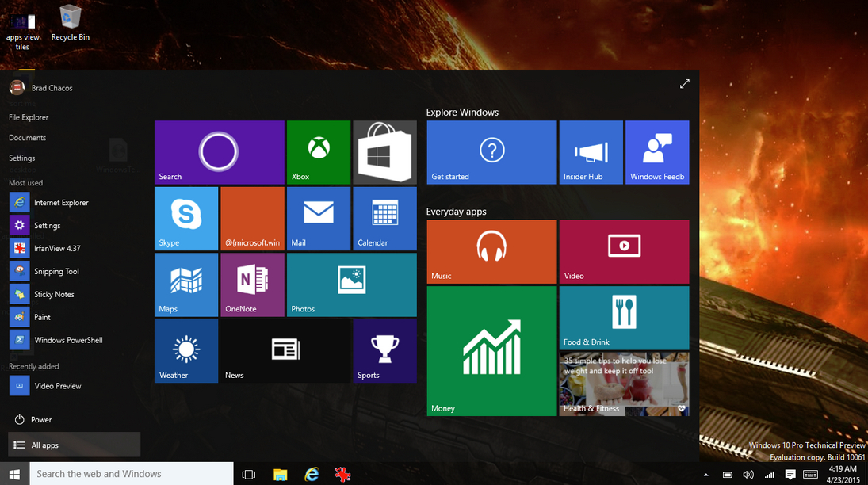Open the Insider Hub tile
The height and width of the screenshot is (485, 868).
(x=591, y=152)
